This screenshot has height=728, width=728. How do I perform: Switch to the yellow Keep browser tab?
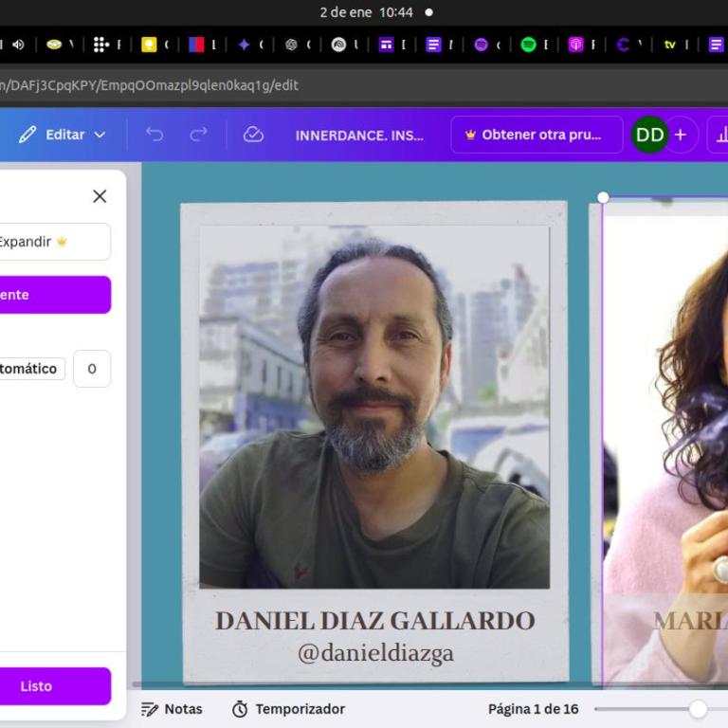(149, 45)
